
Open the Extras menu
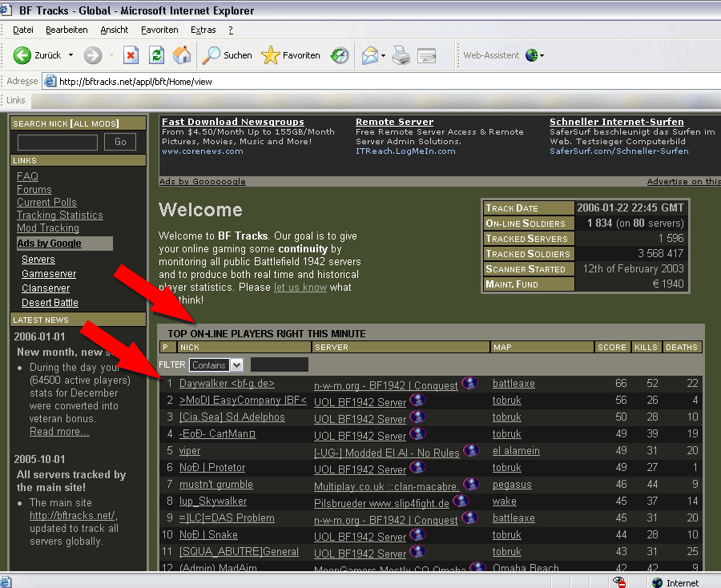pos(203,30)
